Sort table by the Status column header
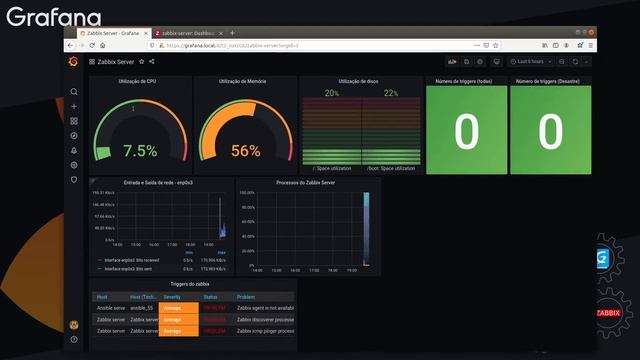640x360 pixels. click(210, 297)
